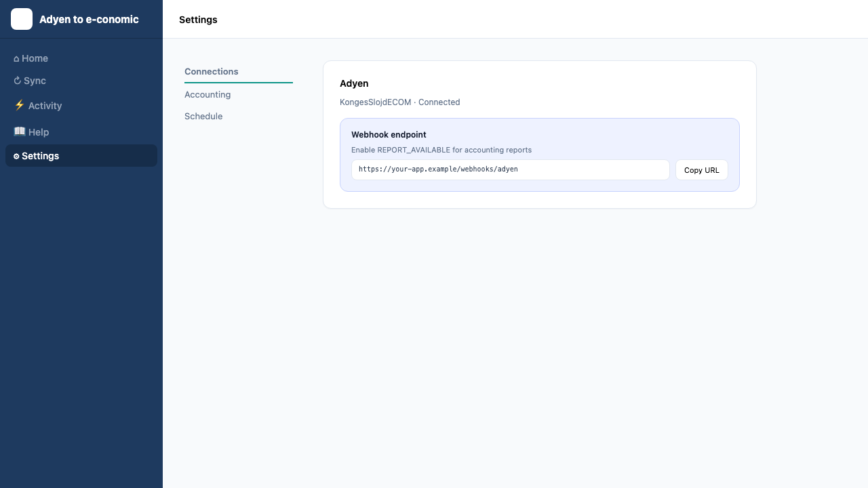Click the Sync circular arrow icon
The image size is (868, 488).
point(17,81)
